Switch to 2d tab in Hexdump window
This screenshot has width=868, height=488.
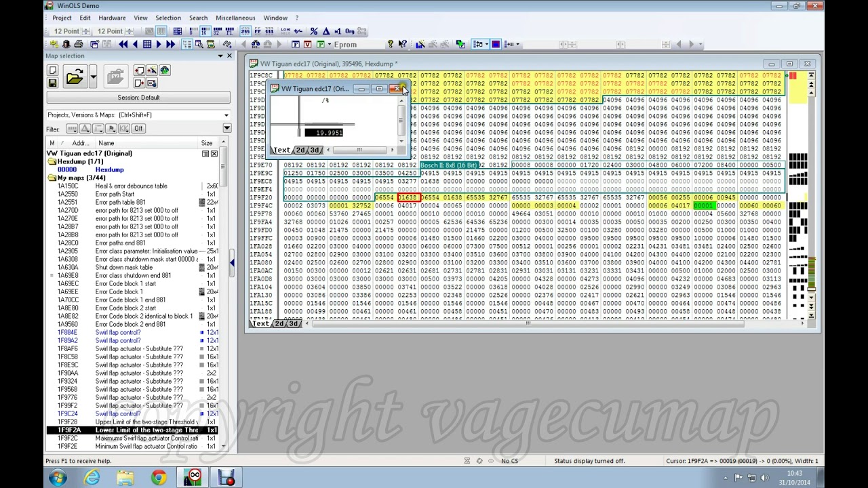tap(279, 324)
